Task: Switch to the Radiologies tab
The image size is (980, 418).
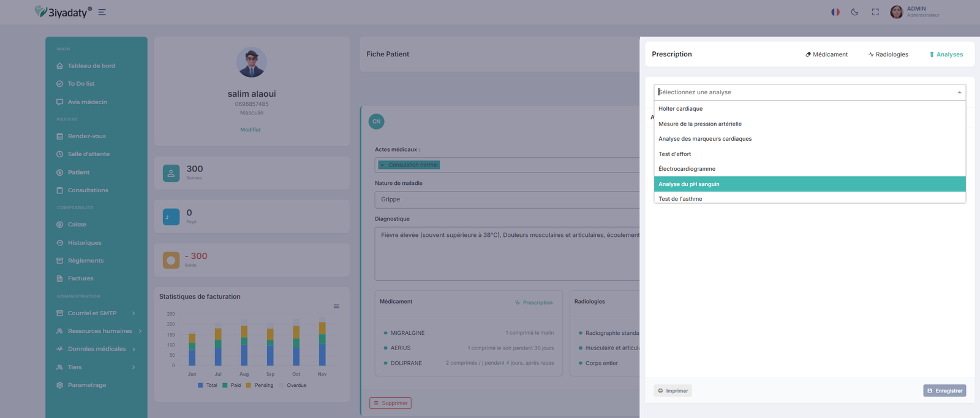Action: click(888, 54)
